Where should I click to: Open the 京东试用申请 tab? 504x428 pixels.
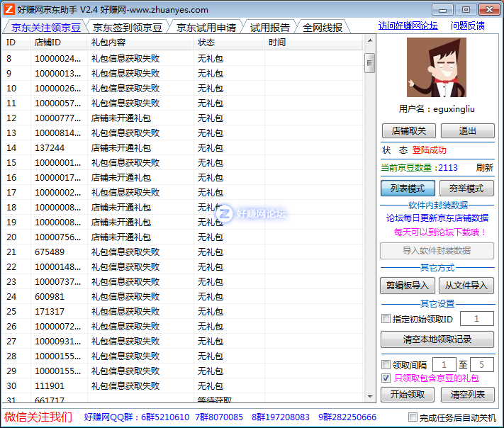[206, 28]
